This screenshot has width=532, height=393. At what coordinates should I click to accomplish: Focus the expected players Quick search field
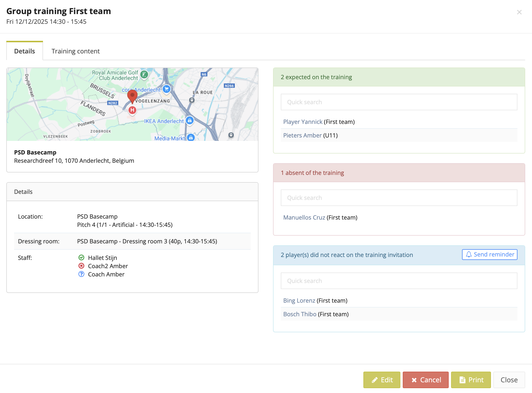399,102
